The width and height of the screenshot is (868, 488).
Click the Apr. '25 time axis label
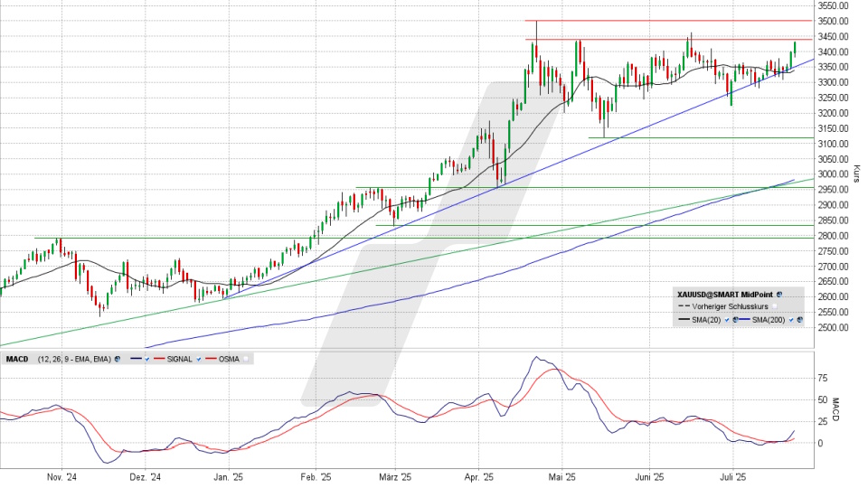(x=479, y=477)
